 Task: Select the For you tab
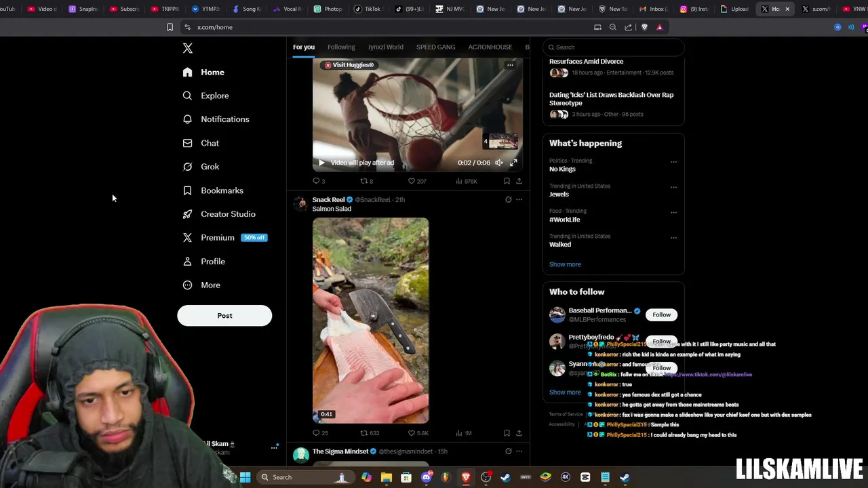coord(304,47)
